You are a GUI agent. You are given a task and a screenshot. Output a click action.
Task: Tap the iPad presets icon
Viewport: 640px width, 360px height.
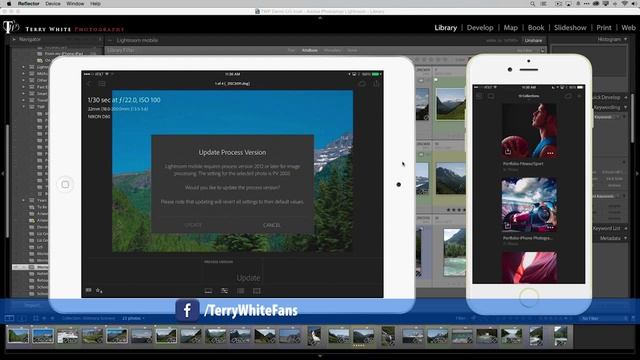[241, 291]
